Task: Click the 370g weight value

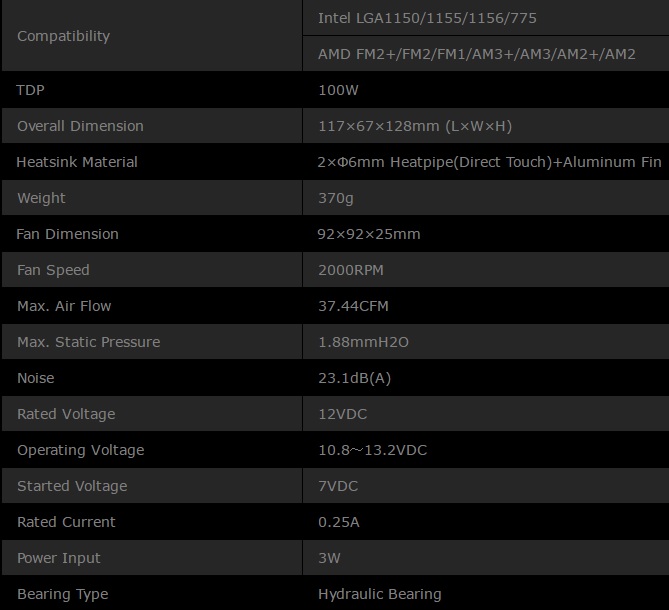Action: [x=336, y=198]
